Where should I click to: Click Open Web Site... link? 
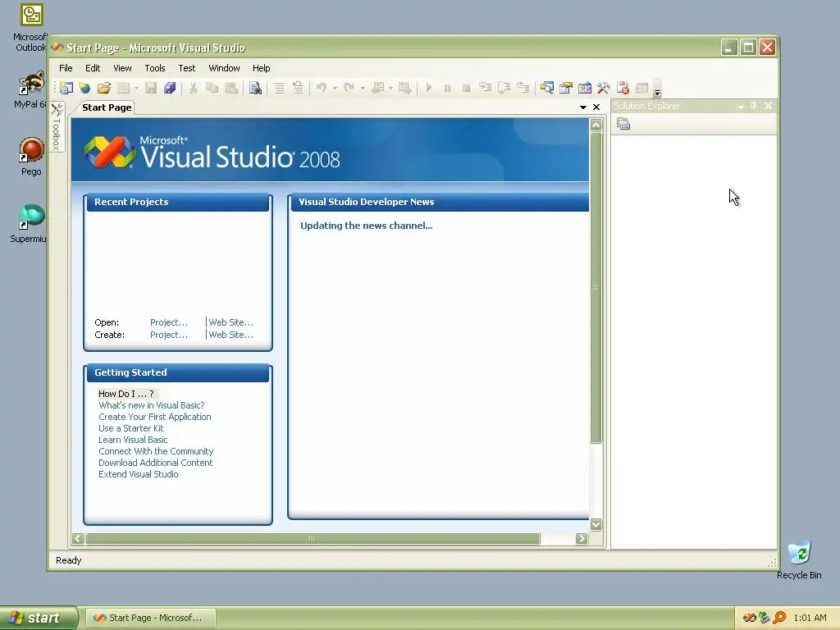click(231, 322)
